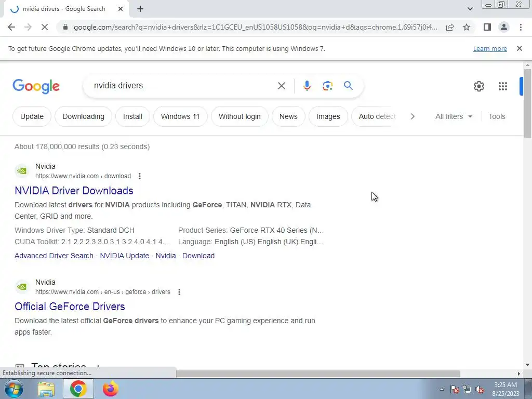
Task: Click the horizontal scrollbar right arrow
Action: click(x=519, y=374)
